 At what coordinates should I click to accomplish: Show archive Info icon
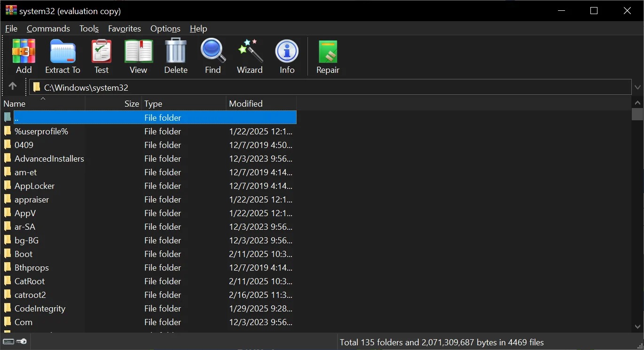(x=287, y=56)
